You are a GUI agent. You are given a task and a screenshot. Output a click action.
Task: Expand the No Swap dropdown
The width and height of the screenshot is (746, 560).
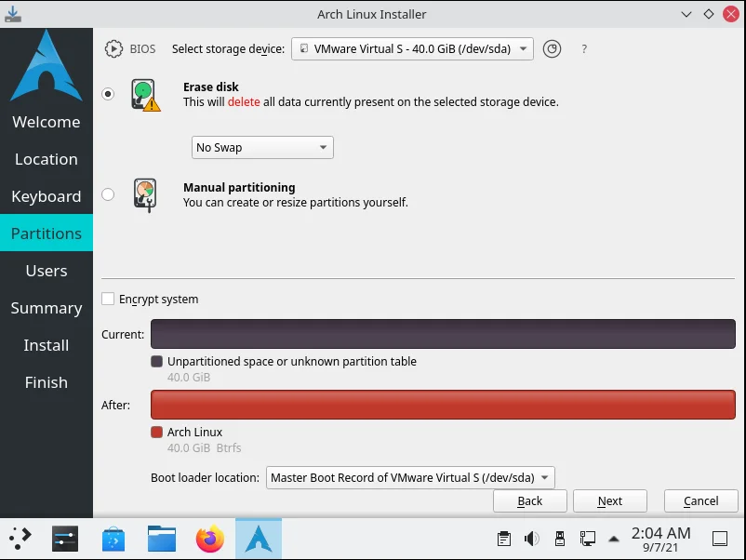(x=262, y=148)
